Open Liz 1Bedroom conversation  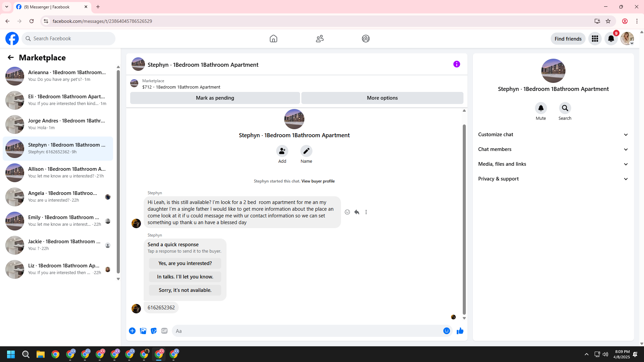(x=58, y=269)
